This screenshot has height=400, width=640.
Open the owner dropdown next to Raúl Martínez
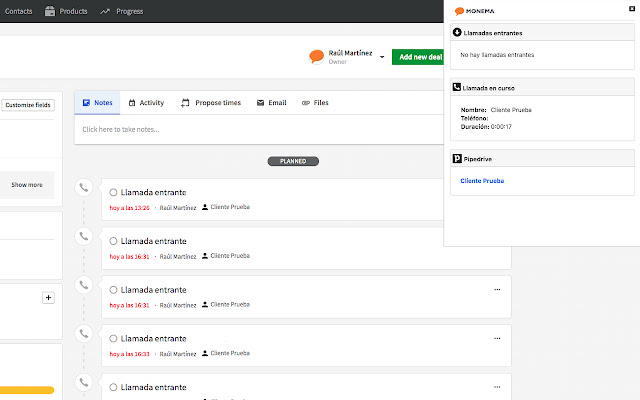382,57
